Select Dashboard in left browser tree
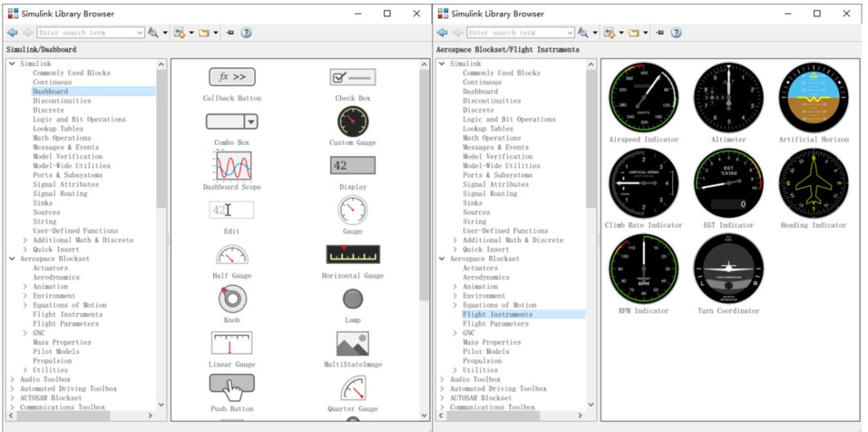 tap(51, 92)
